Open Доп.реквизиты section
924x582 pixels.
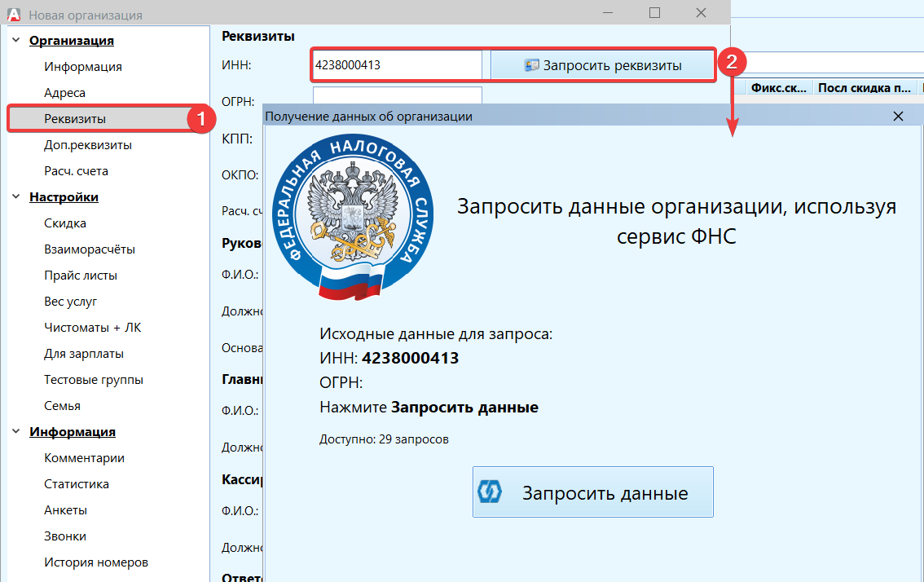point(88,145)
